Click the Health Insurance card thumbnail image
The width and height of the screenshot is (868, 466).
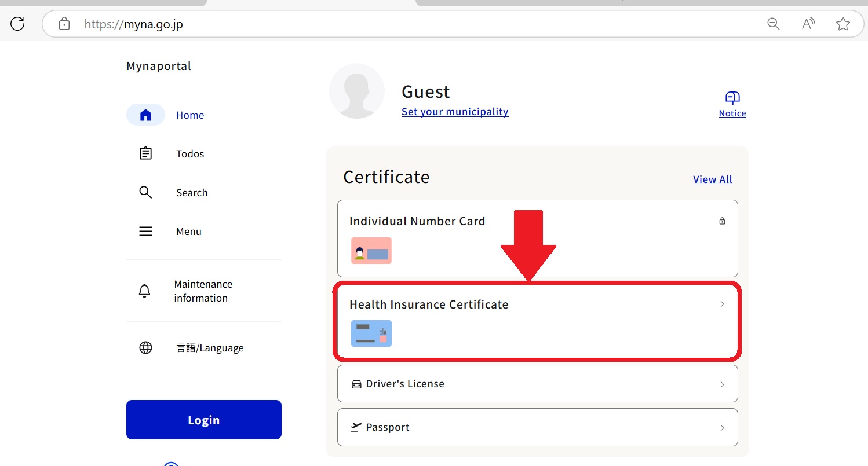(371, 333)
